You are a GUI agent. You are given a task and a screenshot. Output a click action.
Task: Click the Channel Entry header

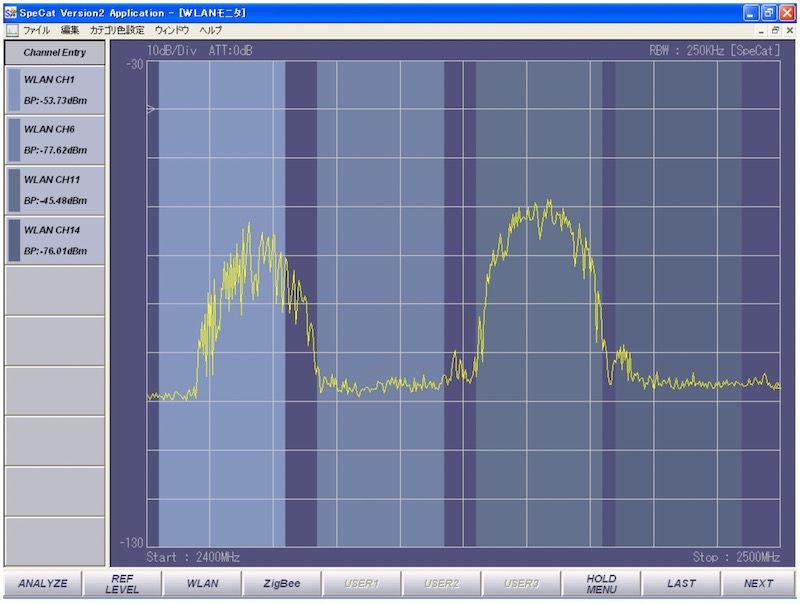coord(55,53)
